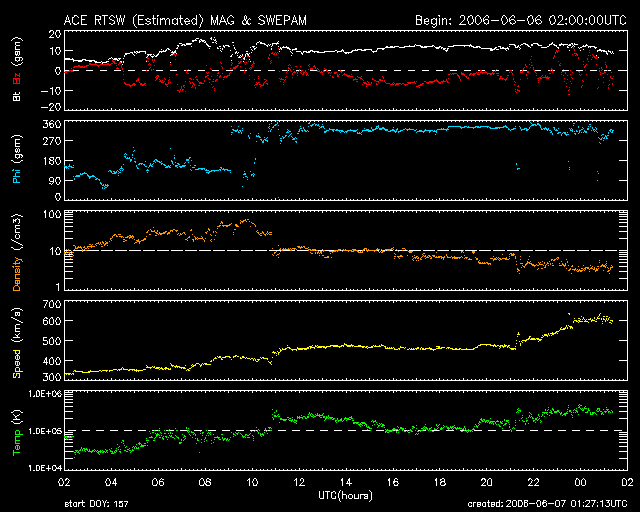Image resolution: width=640 pixels, height=512 pixels.
Task: Select the "06" hour label on x-axis
Action: tap(158, 482)
